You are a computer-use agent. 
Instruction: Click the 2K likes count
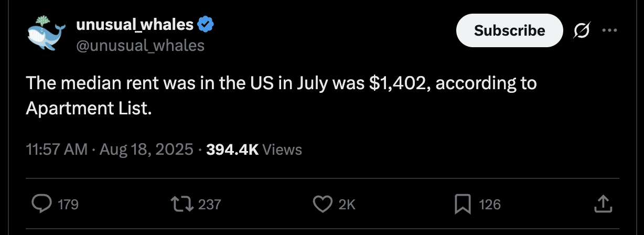pos(347,205)
